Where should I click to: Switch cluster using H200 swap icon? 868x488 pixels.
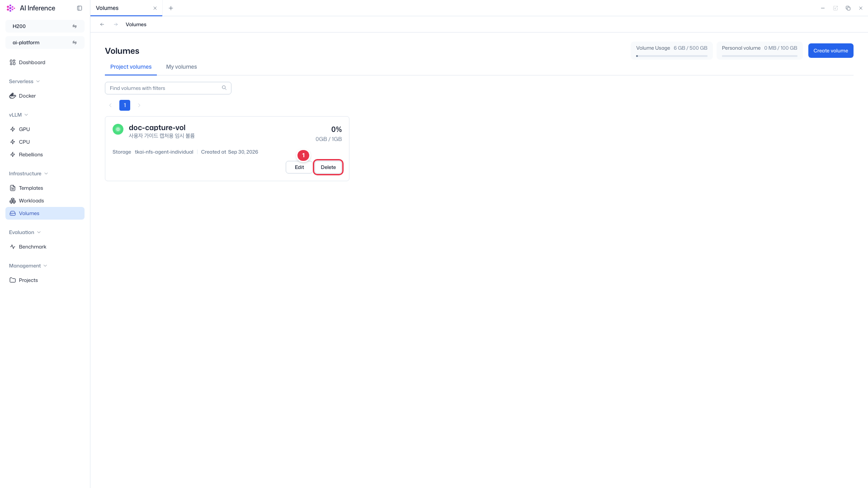click(75, 26)
